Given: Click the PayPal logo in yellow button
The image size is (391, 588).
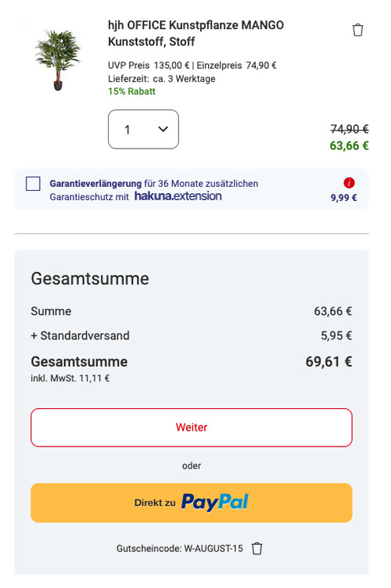Looking at the screenshot, I should coord(215,502).
